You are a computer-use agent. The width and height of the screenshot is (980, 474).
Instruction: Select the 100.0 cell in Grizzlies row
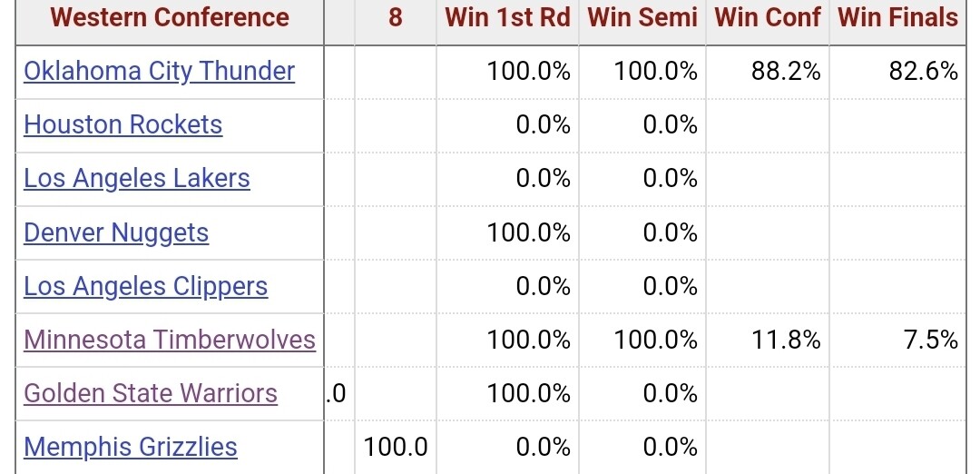(x=396, y=448)
